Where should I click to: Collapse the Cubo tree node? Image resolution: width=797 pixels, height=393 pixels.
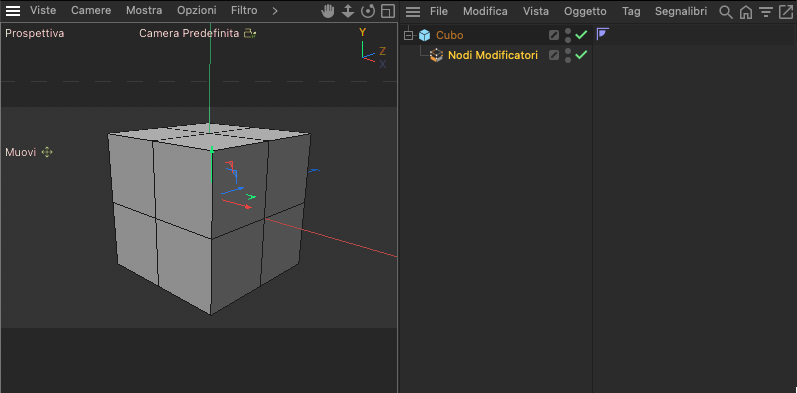point(408,35)
